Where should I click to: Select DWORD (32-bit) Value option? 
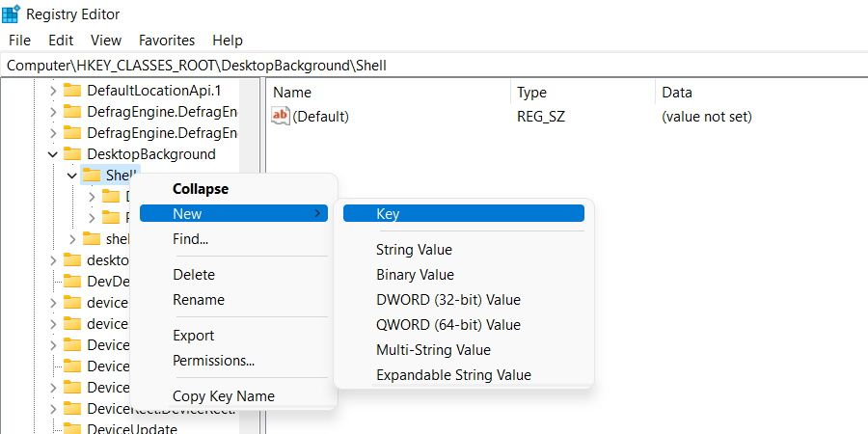coord(448,300)
